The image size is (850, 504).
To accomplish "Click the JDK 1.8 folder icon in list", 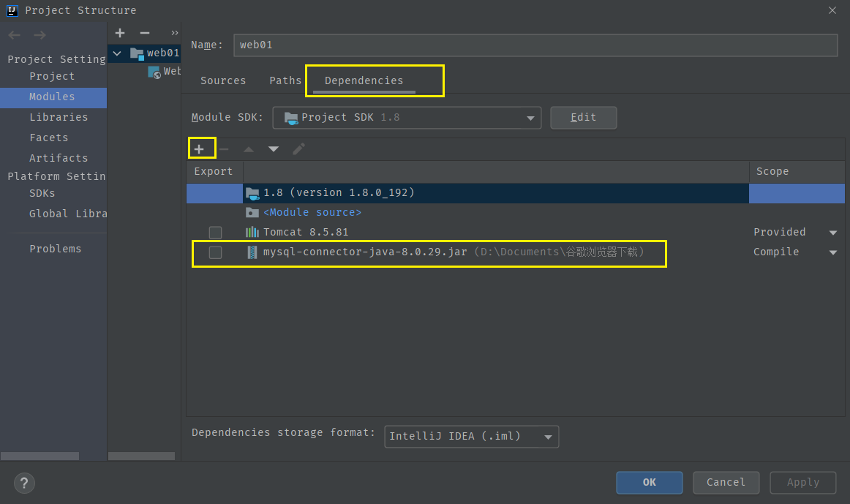I will pyautogui.click(x=252, y=193).
